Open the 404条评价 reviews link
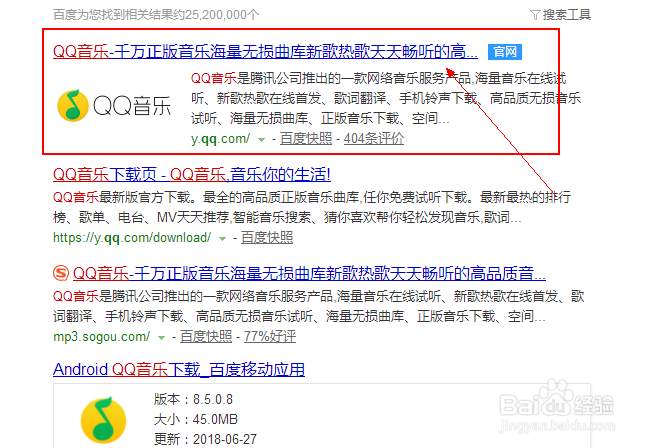Viewport: 651px width, 448px height. pos(374,139)
